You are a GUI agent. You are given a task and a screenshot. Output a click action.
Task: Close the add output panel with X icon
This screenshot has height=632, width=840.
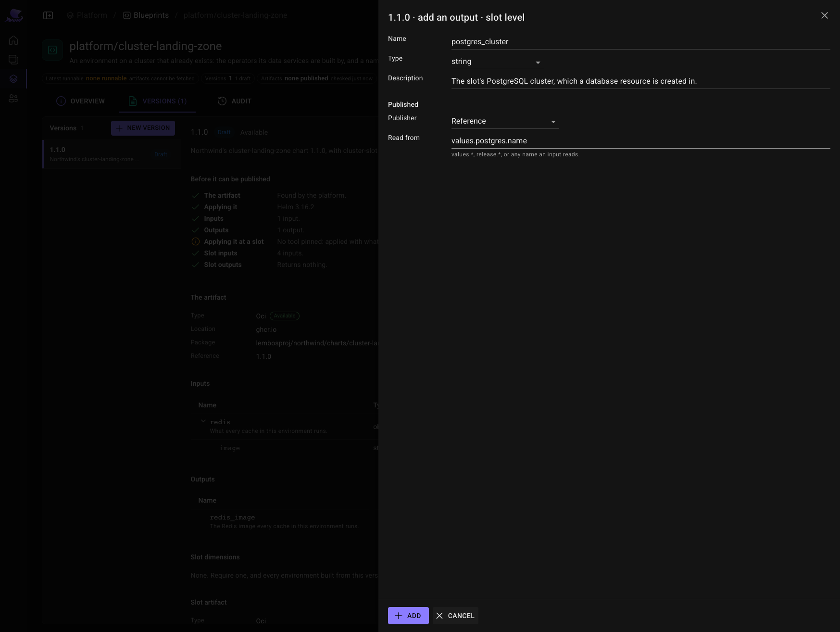tap(824, 15)
